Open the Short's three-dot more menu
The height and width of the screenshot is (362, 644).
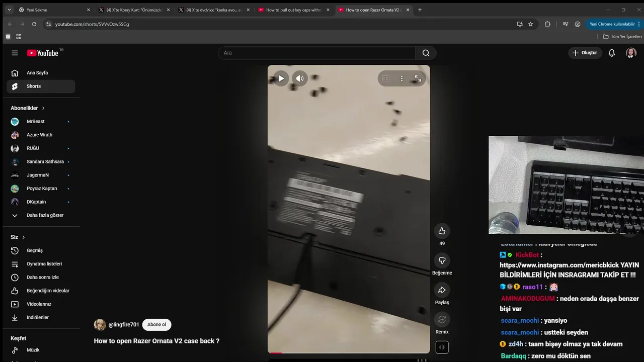(x=401, y=78)
